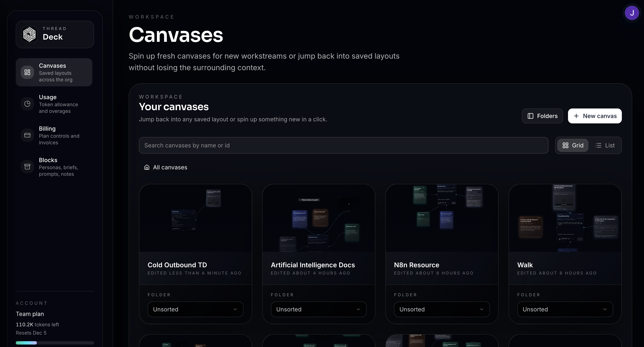Click the Blocks archive box icon
The image size is (644, 347).
coord(27,167)
